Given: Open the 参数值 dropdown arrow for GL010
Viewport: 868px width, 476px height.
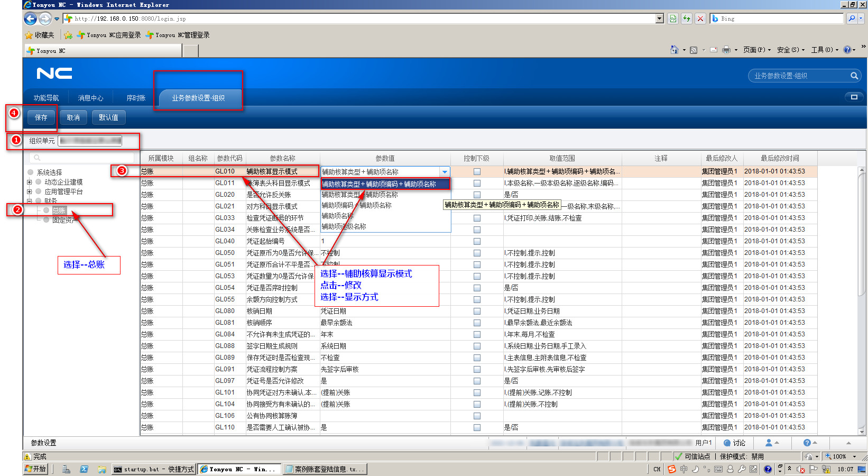Looking at the screenshot, I should click(x=445, y=172).
